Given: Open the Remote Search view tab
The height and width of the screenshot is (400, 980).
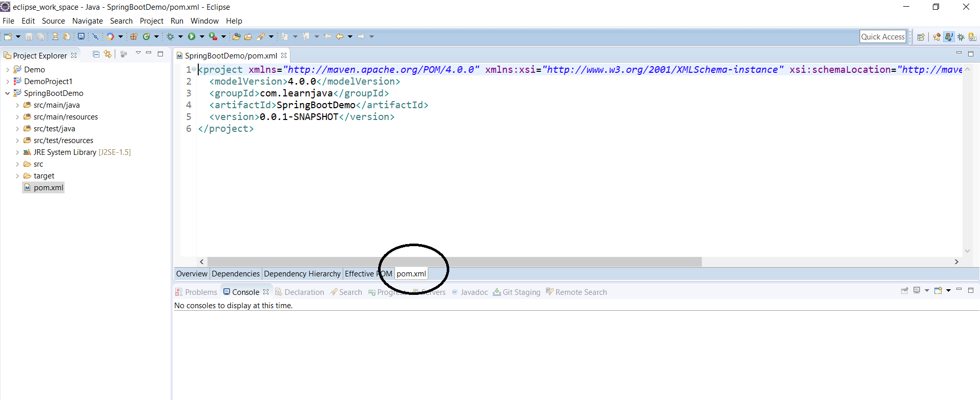Looking at the screenshot, I should (576, 292).
